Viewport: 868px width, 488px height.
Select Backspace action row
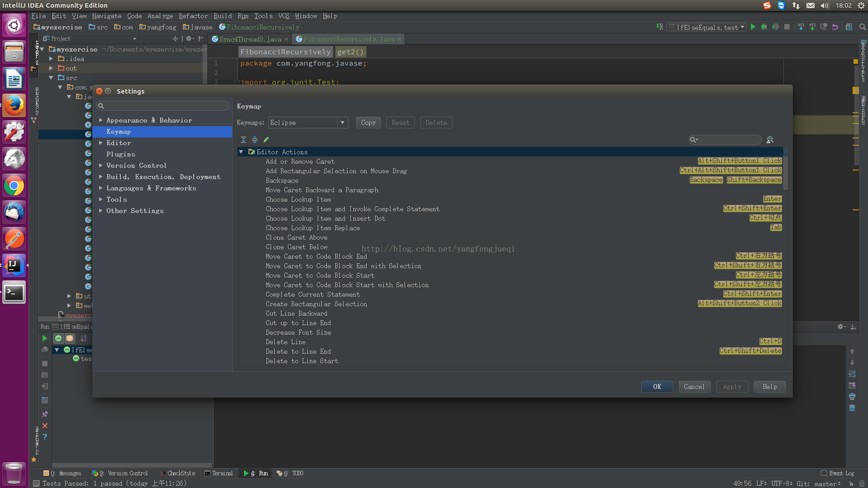pos(511,180)
